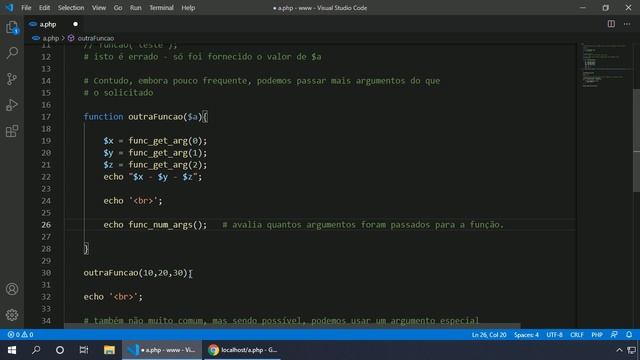
Task: Open the Selection menu
Action: 71,8
